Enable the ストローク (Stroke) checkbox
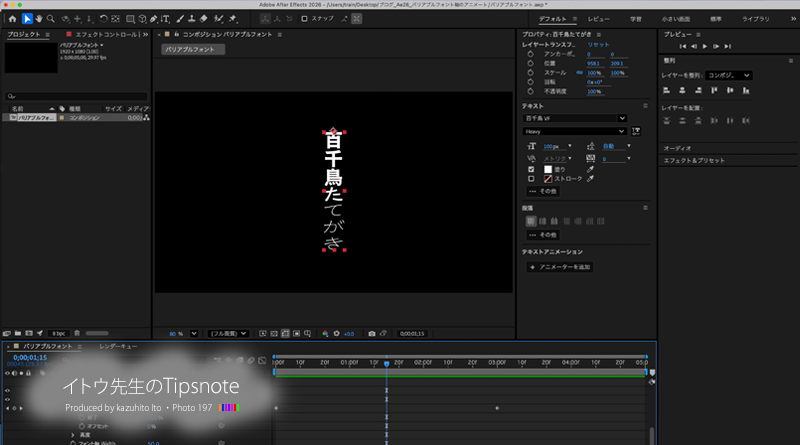Image resolution: width=800 pixels, height=445 pixels. (x=531, y=179)
